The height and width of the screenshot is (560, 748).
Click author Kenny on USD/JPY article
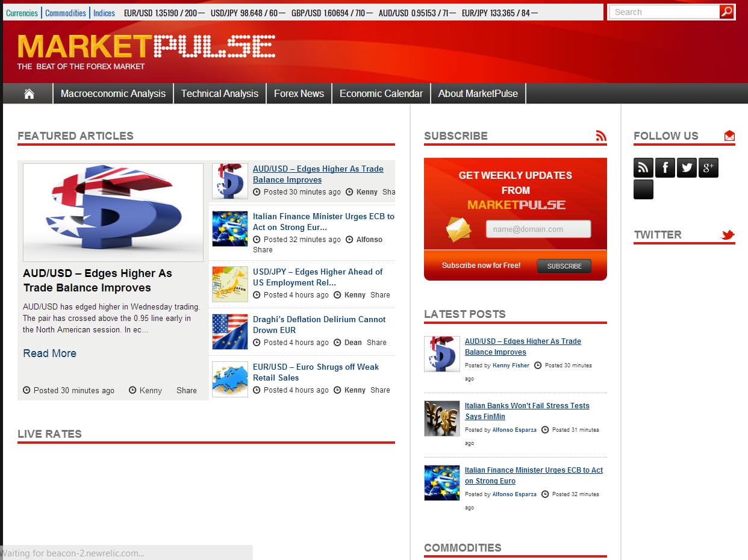(355, 295)
